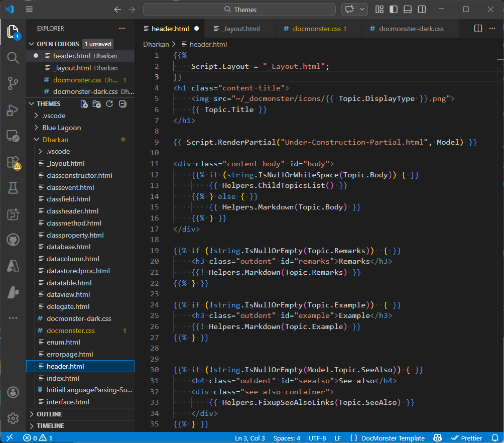Open the Run and Debug view

(x=13, y=110)
